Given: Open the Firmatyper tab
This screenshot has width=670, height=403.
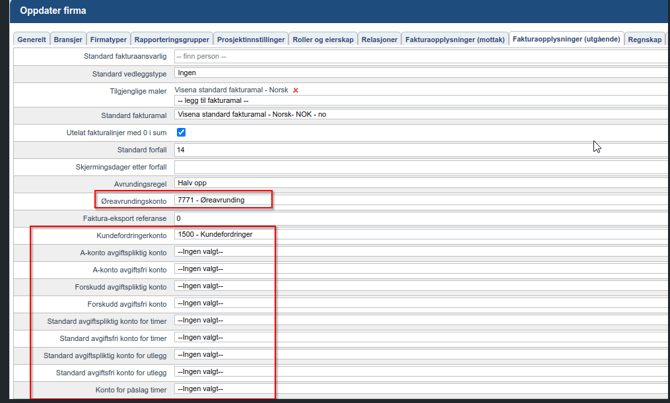Looking at the screenshot, I should (108, 40).
